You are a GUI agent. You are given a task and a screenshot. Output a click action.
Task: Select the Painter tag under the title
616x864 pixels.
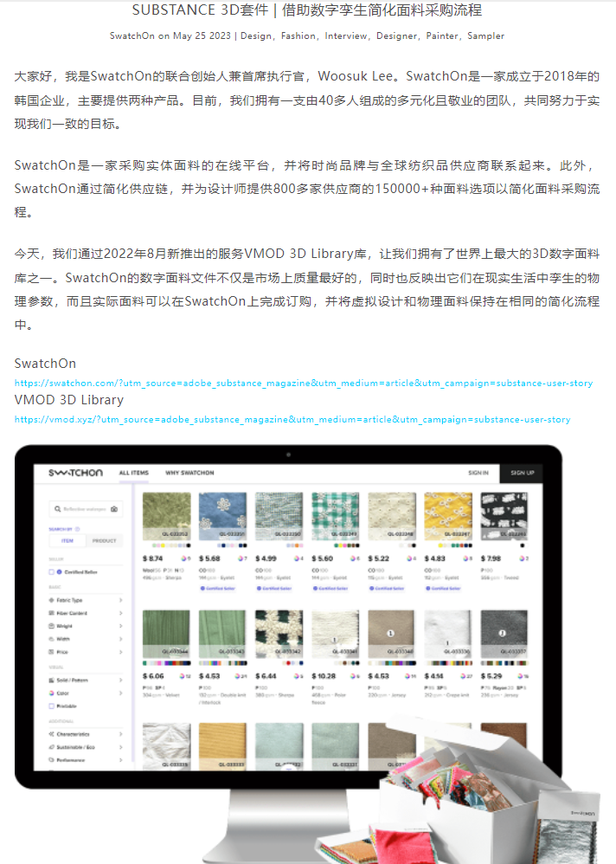(442, 35)
